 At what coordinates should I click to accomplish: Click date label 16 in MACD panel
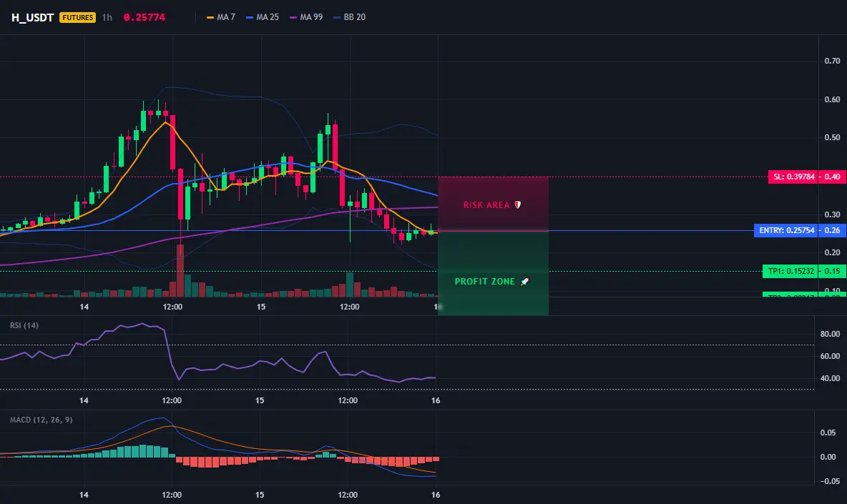tap(436, 495)
